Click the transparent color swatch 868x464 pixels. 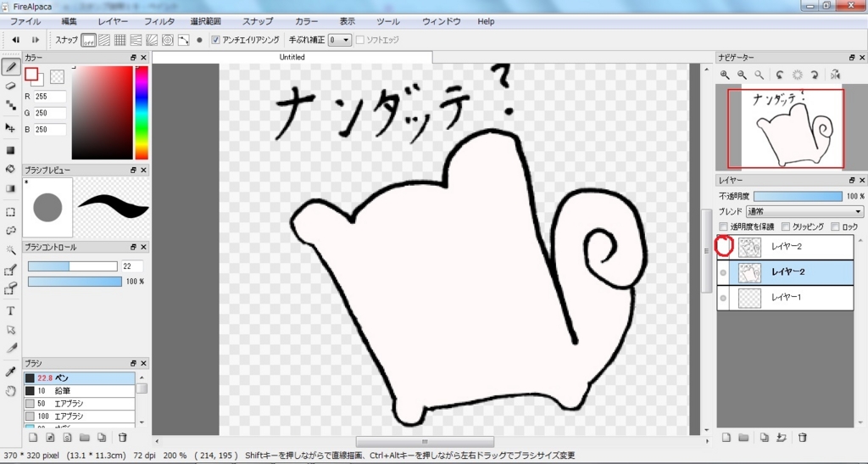57,76
